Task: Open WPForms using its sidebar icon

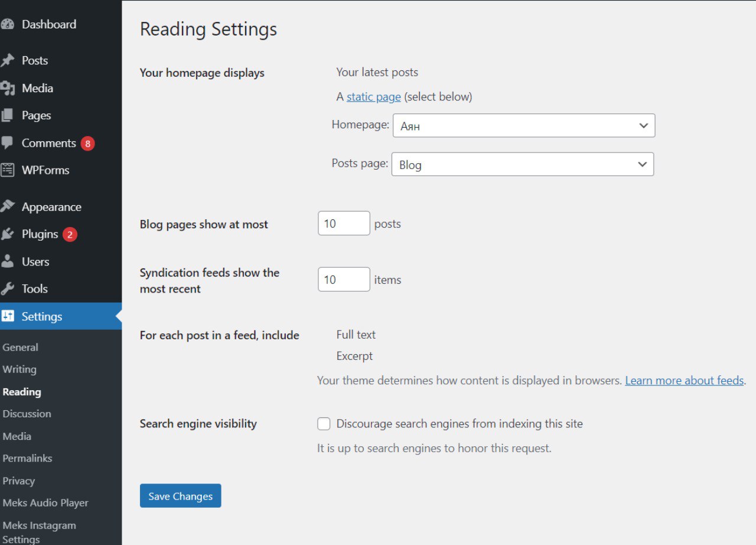Action: point(7,170)
